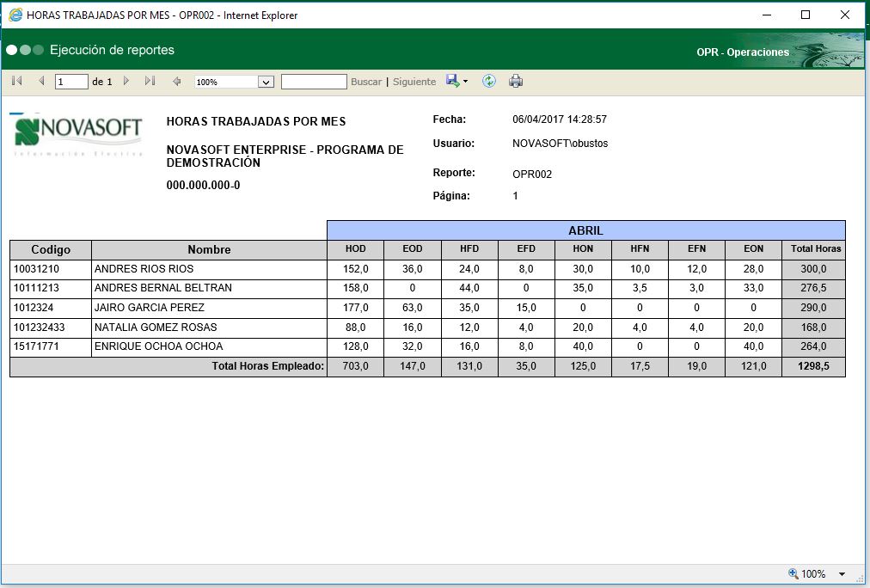This screenshot has width=870, height=588.
Task: Click the 000.000.000-0 company ID
Action: tap(203, 186)
